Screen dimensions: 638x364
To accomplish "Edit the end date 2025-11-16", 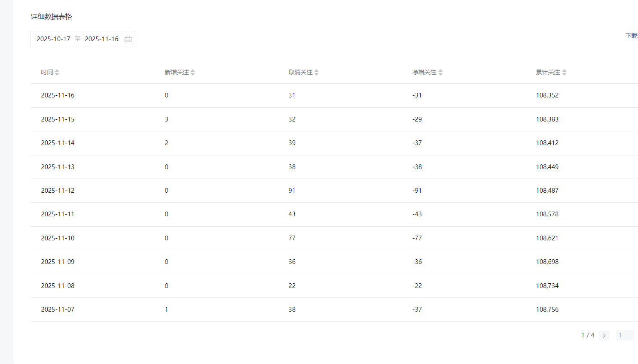I will 101,39.
